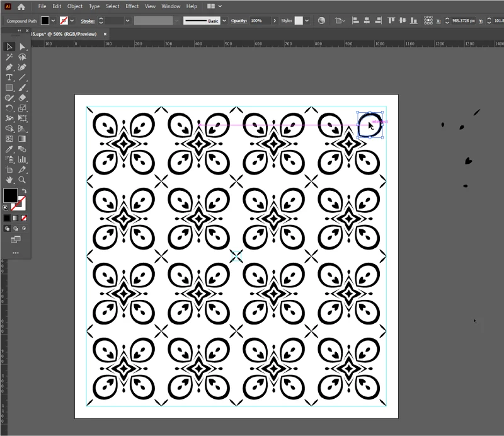Expand opacity slider arrow

point(275,21)
